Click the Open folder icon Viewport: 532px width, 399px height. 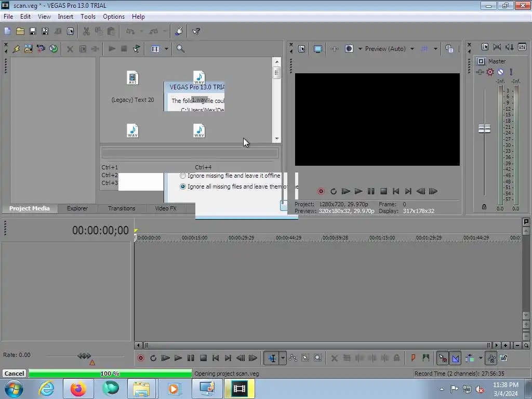20,31
